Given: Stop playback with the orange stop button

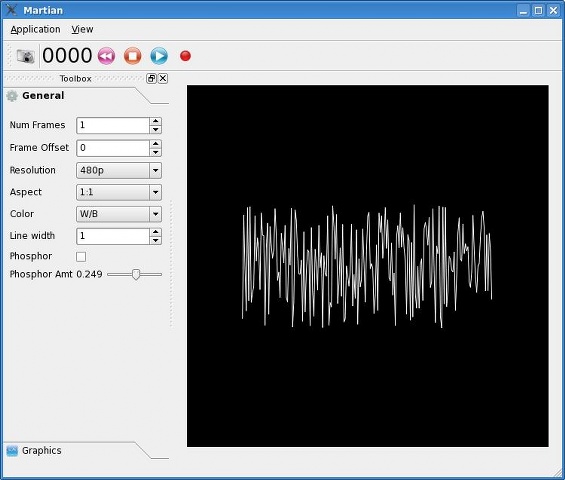Looking at the screenshot, I should tap(133, 56).
